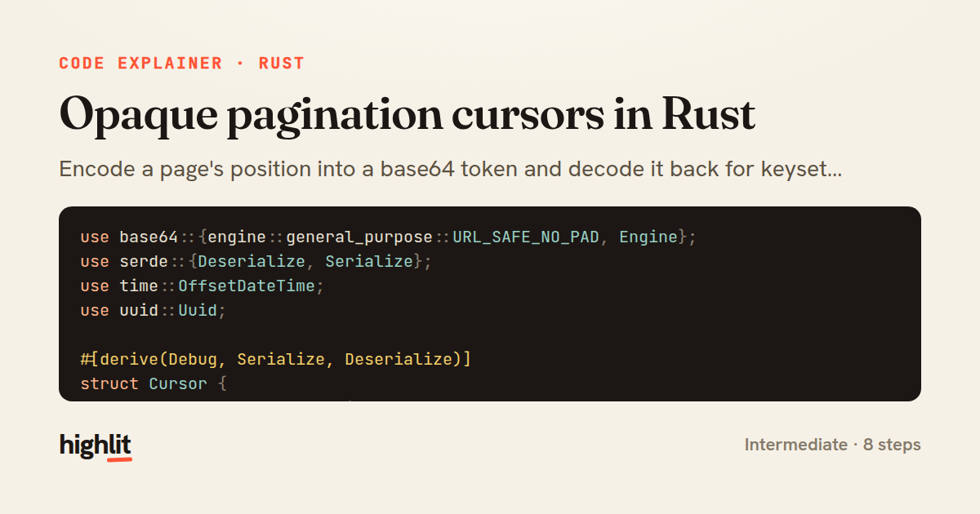Click the 'CODE EXPLAINER · RUST' category label

coord(181,64)
